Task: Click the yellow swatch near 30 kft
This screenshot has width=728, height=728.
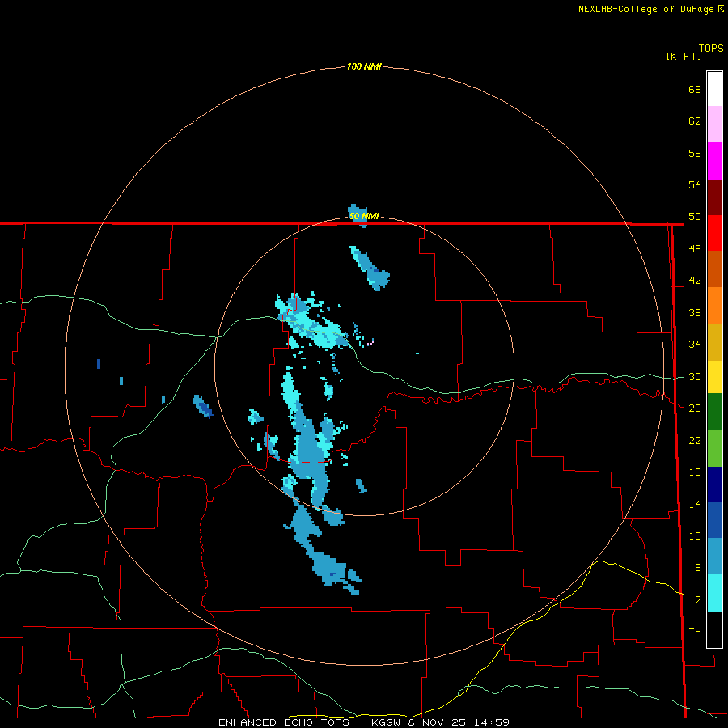Action: [714, 377]
